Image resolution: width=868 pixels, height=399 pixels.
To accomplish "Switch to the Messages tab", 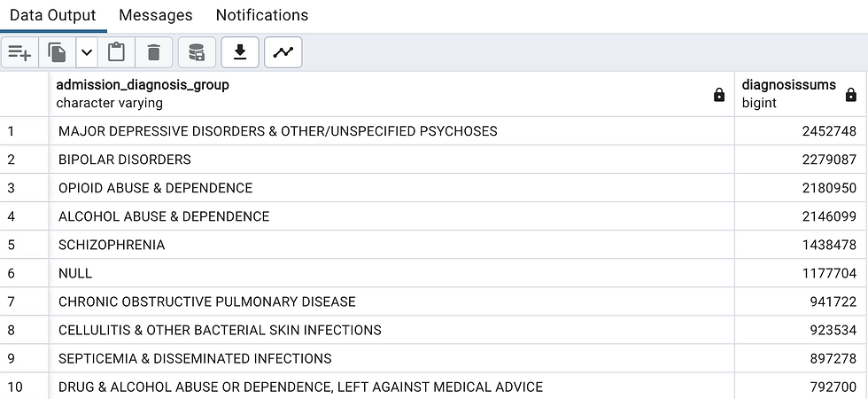I will point(156,15).
